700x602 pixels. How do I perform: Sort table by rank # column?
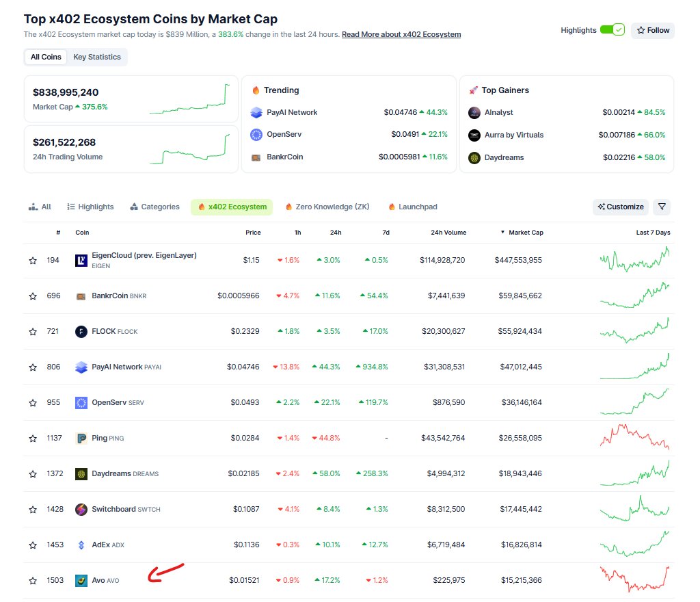pyautogui.click(x=58, y=233)
